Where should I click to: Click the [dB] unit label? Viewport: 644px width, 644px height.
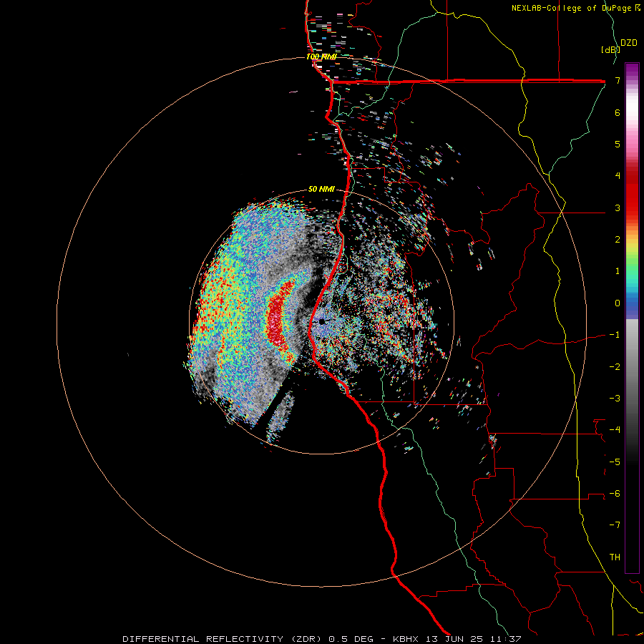click(x=610, y=49)
